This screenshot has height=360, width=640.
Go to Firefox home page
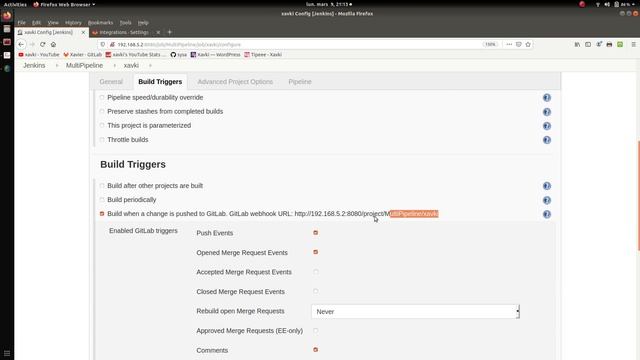(x=53, y=44)
